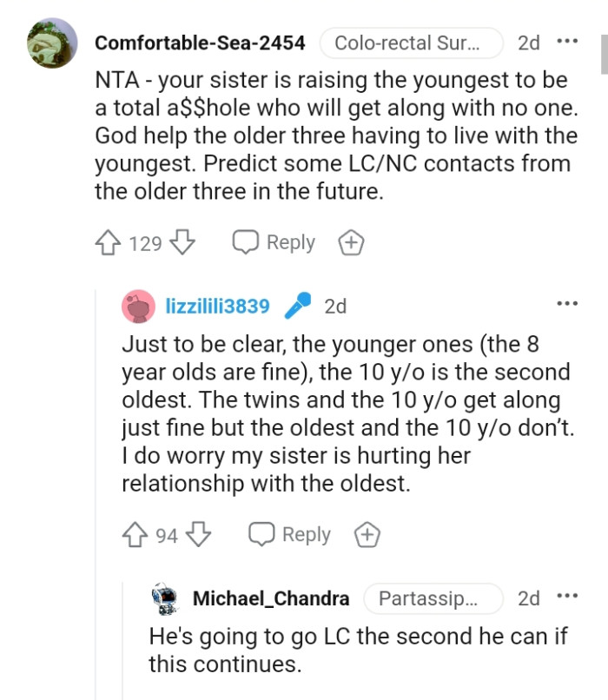Screen dimensions: 608x700
Task: Click the speech-bubble Reply icon on lizzilili3839's reply
Action: coord(262,534)
